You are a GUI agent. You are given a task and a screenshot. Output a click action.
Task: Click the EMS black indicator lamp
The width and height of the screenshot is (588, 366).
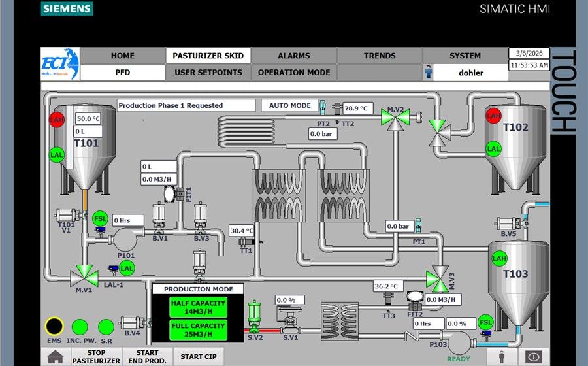click(54, 326)
